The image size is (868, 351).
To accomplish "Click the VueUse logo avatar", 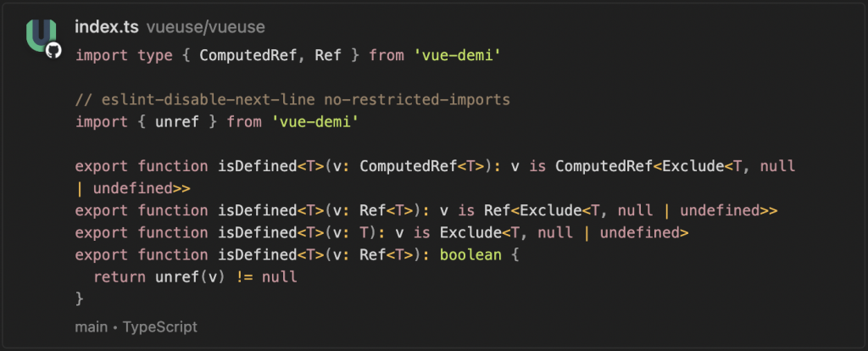I will coord(41,36).
